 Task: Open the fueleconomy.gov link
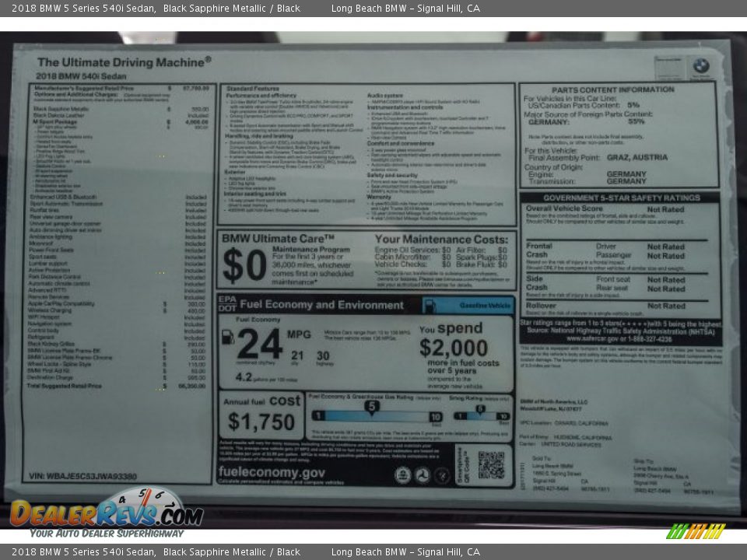(x=272, y=472)
